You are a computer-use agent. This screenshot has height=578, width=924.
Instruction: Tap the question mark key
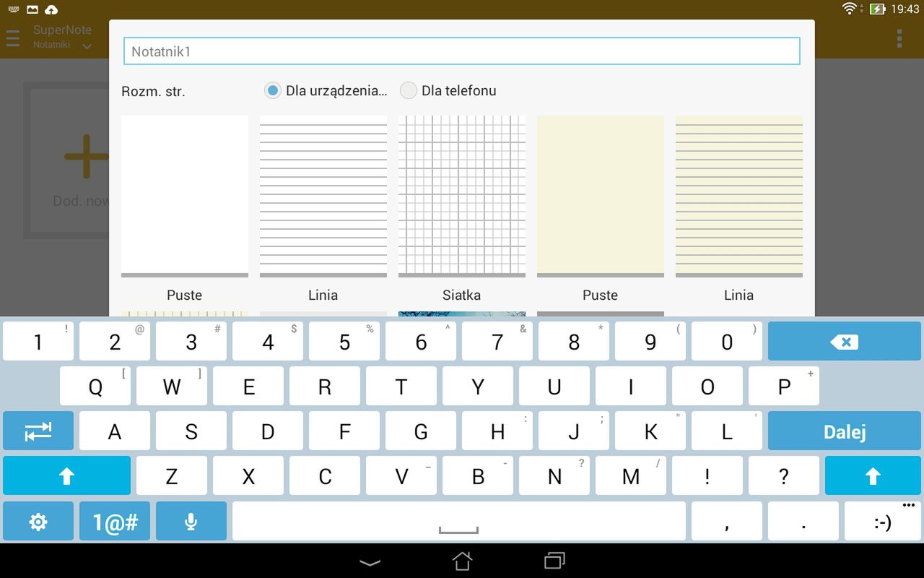(x=784, y=476)
